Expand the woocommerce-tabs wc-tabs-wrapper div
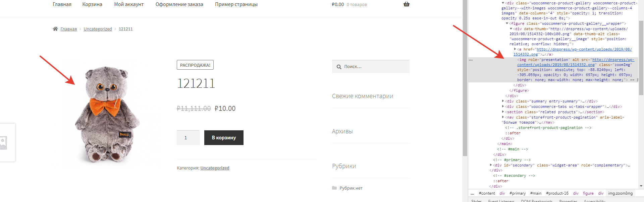Viewport: 644px width, 202px height. (503, 107)
